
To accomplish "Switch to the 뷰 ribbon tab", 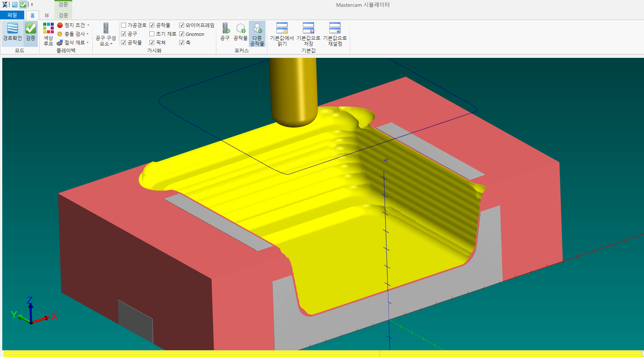I will 47,15.
